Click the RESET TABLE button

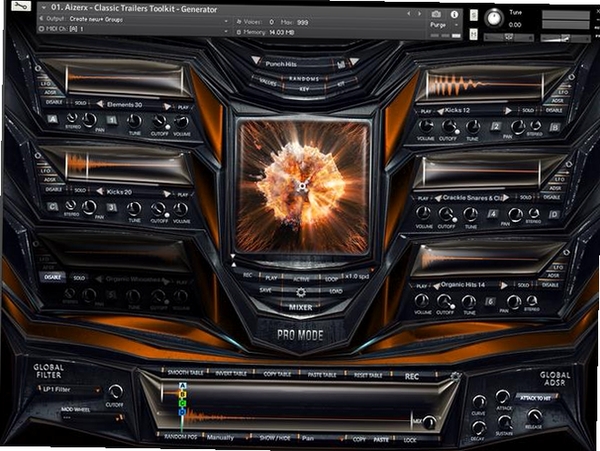tap(368, 375)
